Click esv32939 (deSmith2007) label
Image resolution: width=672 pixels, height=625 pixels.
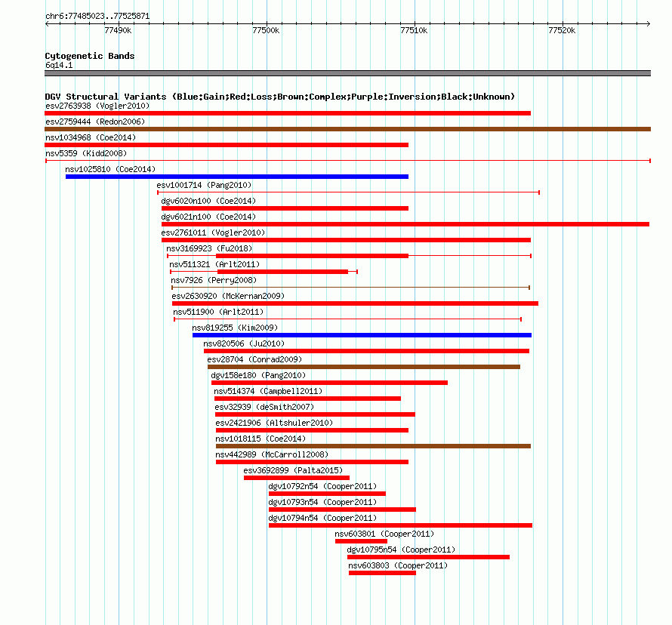264,407
